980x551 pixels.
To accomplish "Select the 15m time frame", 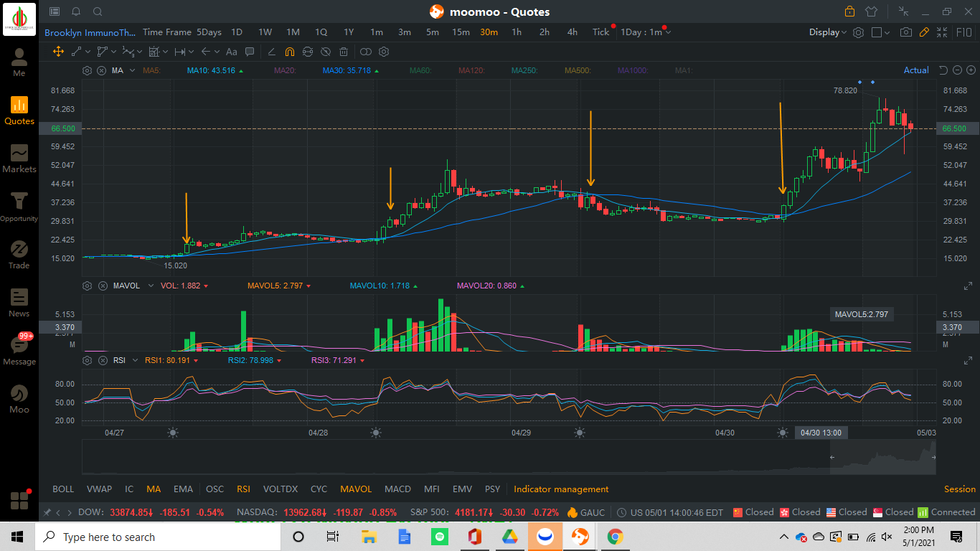I will [461, 32].
